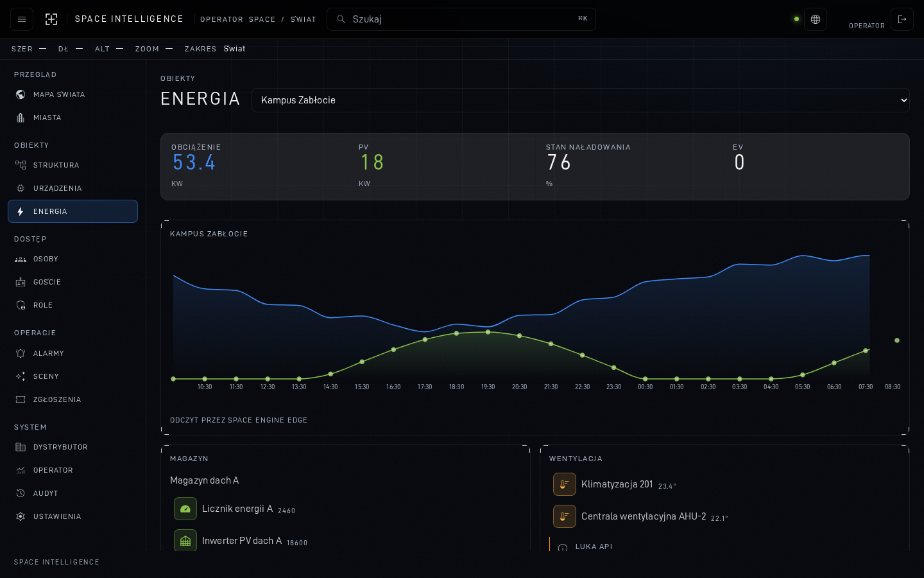Click the PV data point at 07:30
The height and width of the screenshot is (578, 924).
click(x=866, y=351)
